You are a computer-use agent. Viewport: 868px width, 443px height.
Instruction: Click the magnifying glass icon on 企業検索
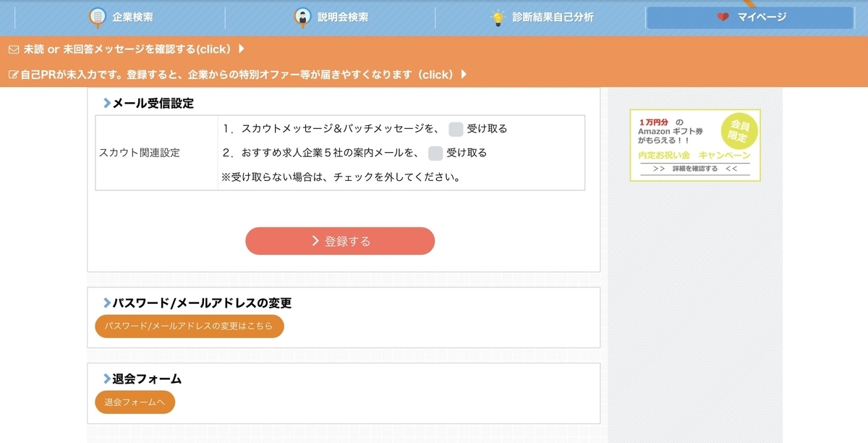pos(96,17)
